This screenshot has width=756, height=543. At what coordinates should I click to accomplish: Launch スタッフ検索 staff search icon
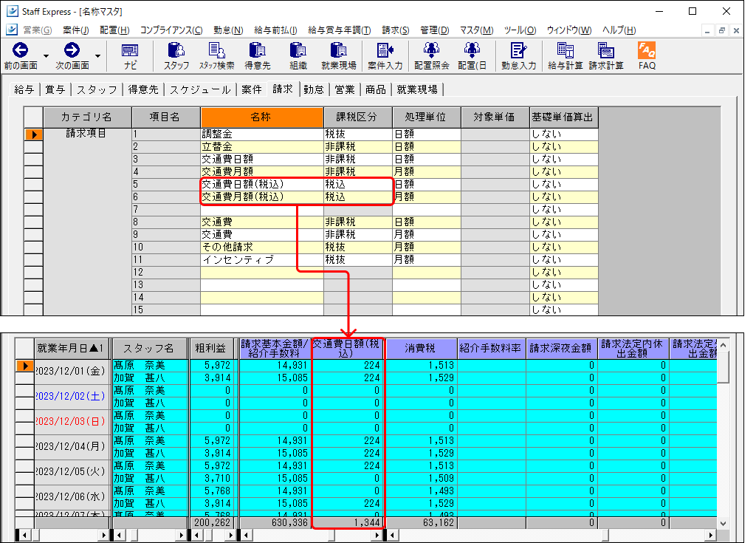tap(216, 55)
